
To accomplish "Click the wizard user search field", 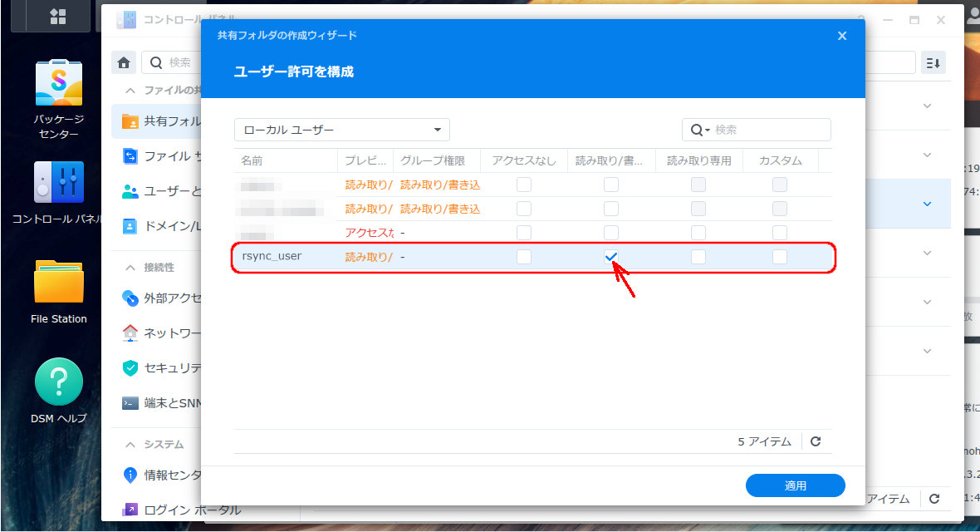I will tap(757, 130).
